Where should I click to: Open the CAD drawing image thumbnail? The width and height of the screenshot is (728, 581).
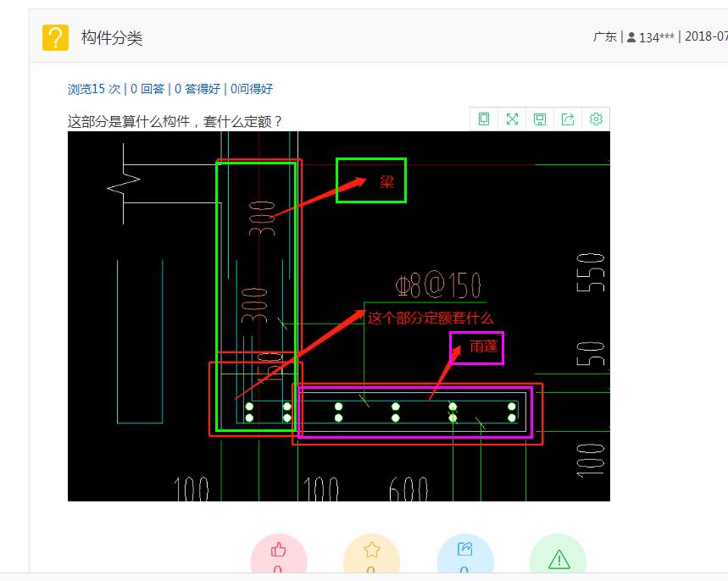pos(339,316)
